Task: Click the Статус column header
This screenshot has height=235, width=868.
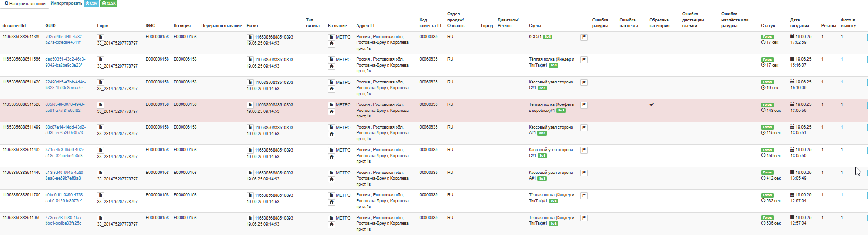Action: click(x=768, y=26)
